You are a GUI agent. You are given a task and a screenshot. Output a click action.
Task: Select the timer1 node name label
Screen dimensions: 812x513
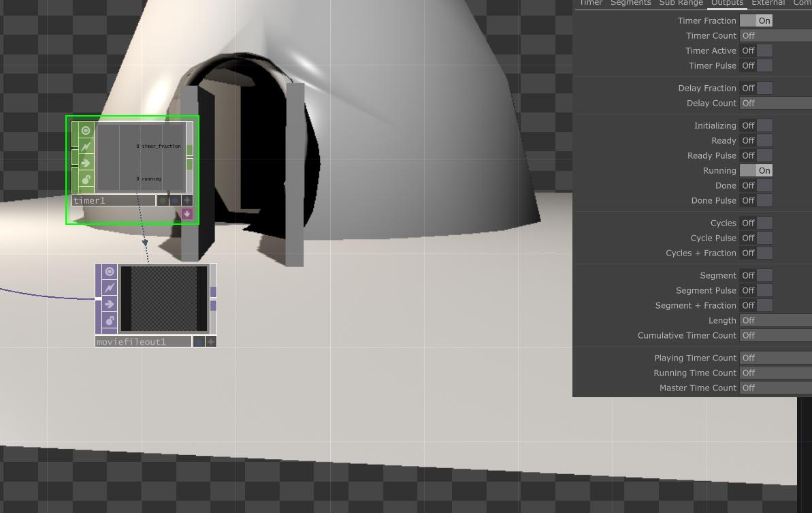click(x=113, y=200)
